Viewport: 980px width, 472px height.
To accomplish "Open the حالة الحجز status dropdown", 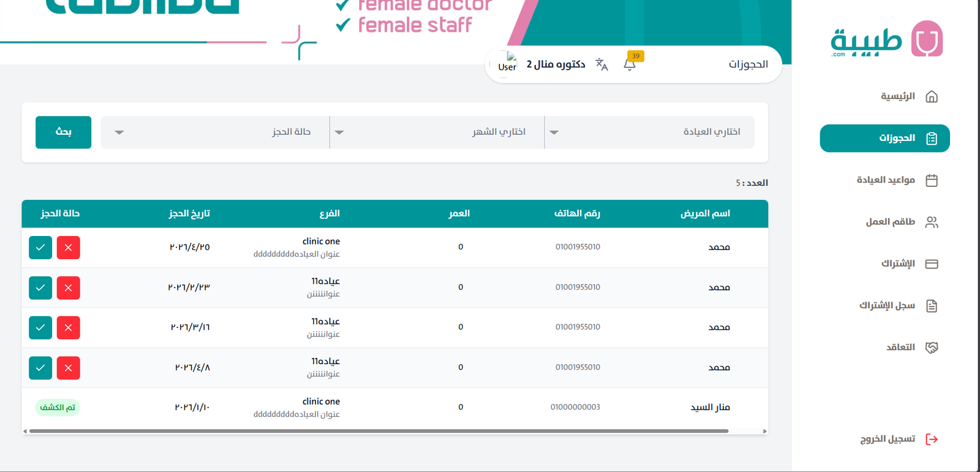I will [x=215, y=132].
